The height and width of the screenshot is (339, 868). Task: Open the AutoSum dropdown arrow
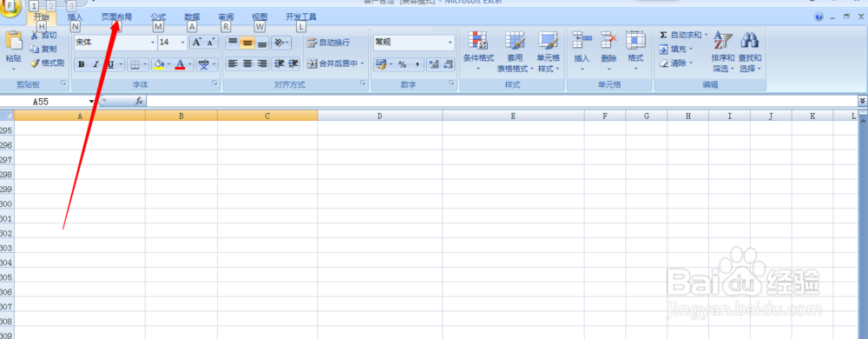coord(706,35)
